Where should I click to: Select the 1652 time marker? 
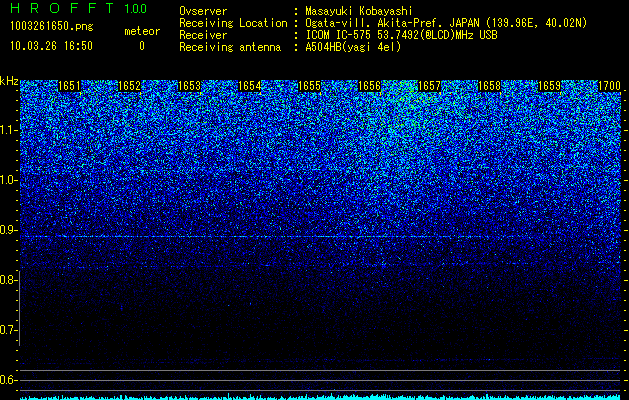pos(129,86)
